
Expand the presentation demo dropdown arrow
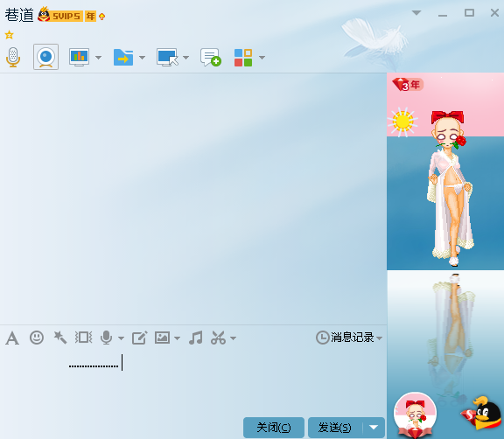click(98, 58)
